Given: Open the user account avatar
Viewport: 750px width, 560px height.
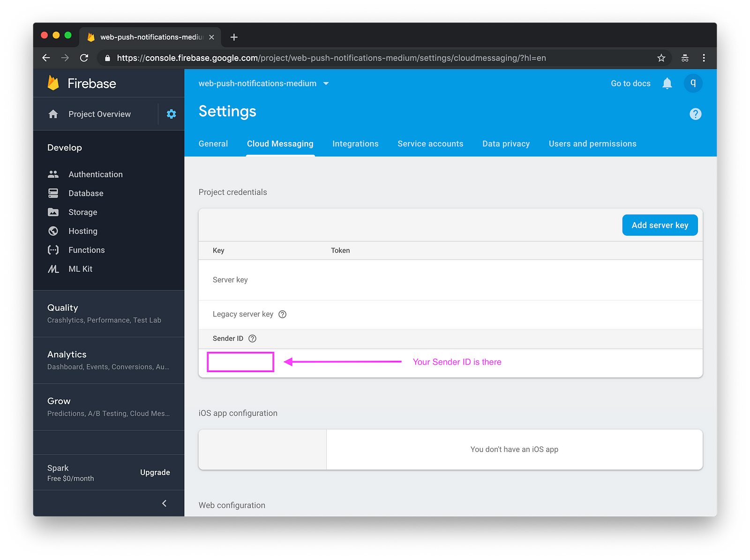Looking at the screenshot, I should (x=693, y=83).
